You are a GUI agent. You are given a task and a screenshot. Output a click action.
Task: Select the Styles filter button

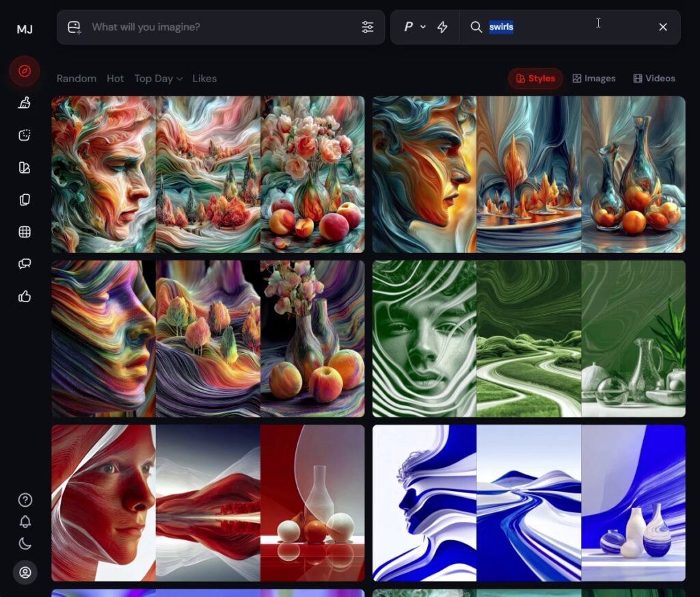(x=535, y=79)
